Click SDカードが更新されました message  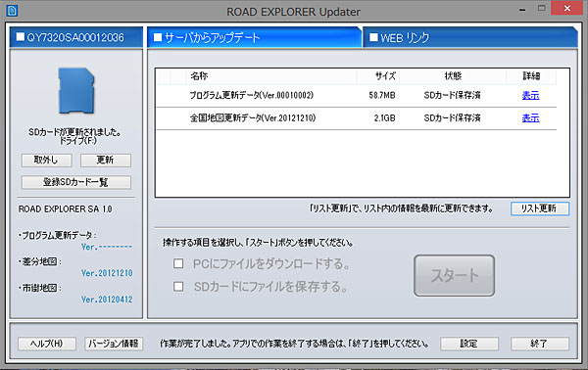75,132
